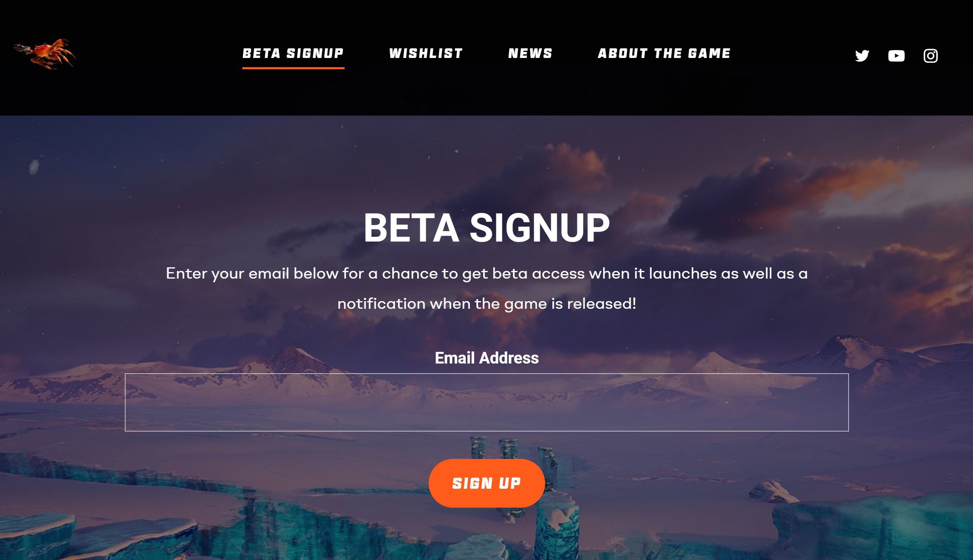Click the large BETA SIGNUP heading
This screenshot has width=973, height=560.
pos(487,228)
